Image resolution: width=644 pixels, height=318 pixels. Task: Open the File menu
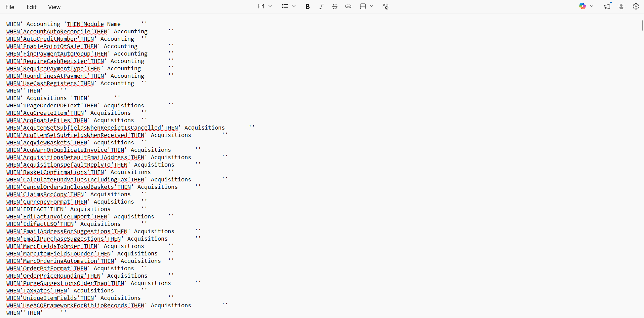(10, 7)
